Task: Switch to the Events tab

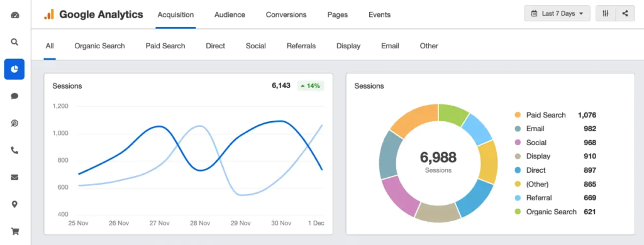Action: coord(379,15)
